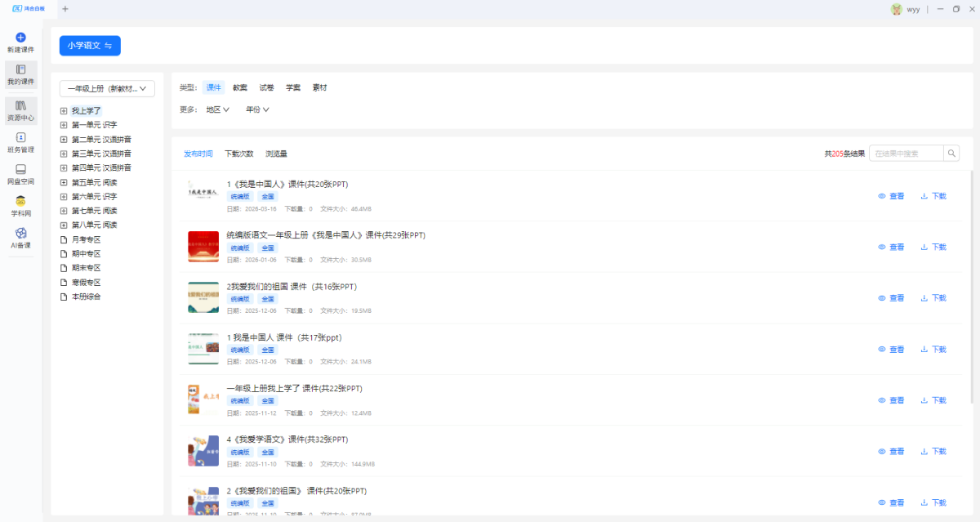Expand the 年份 filter dropdown

pos(257,109)
